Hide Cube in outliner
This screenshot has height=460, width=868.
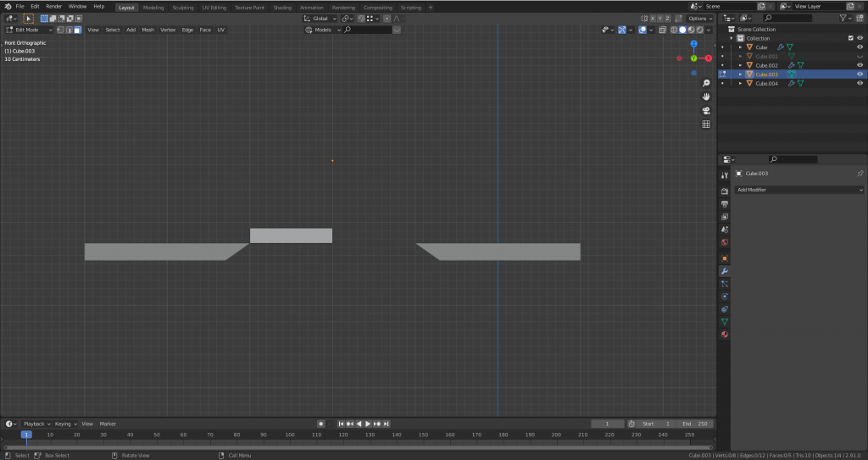[860, 47]
